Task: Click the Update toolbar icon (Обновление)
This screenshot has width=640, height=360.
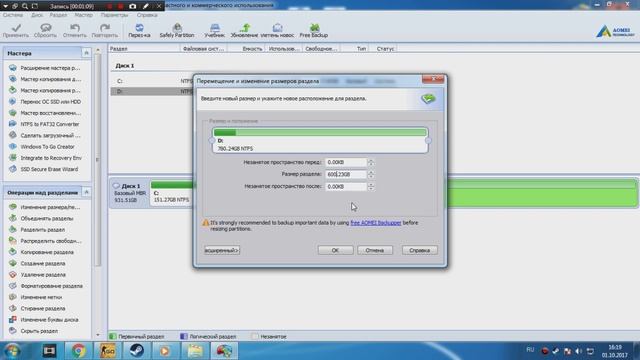Action: [x=244, y=31]
